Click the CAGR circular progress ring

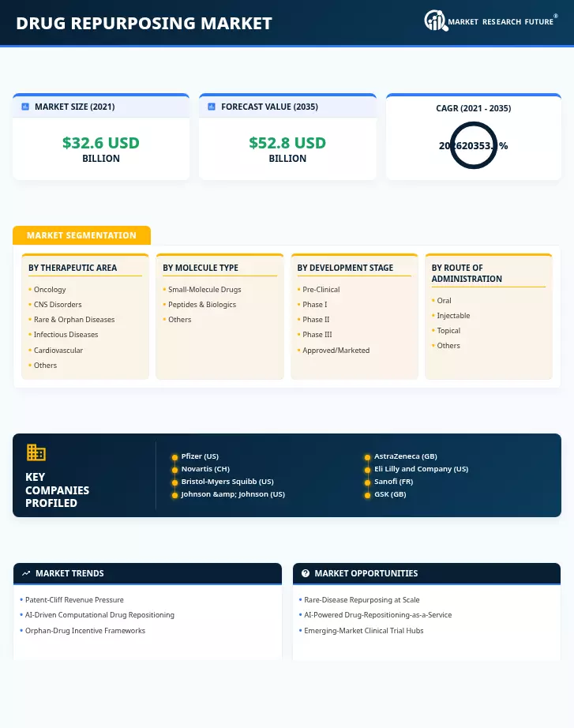(x=474, y=145)
